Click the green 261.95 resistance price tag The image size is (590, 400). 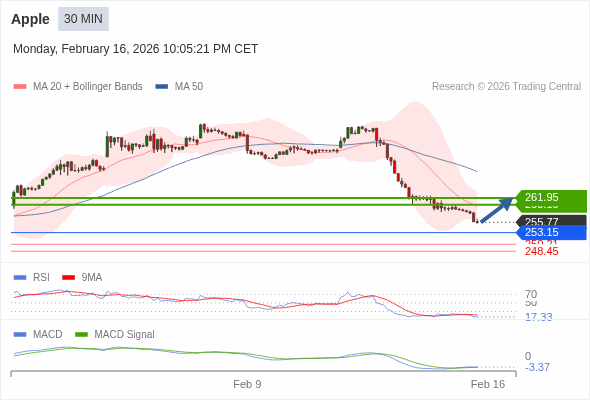(551, 198)
